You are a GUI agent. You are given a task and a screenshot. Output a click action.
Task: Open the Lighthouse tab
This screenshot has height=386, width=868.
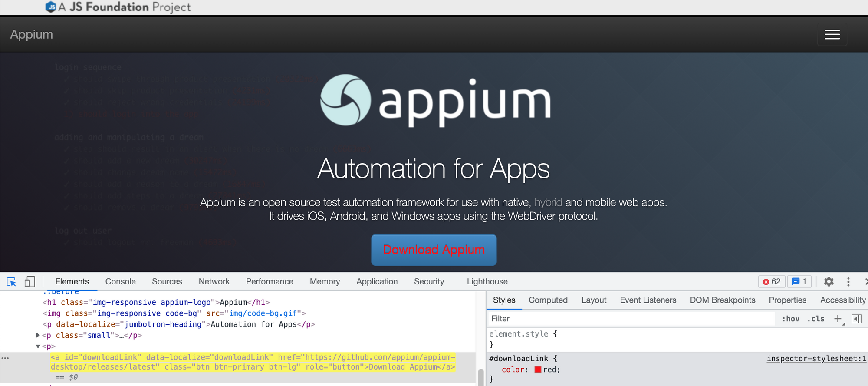pos(487,282)
